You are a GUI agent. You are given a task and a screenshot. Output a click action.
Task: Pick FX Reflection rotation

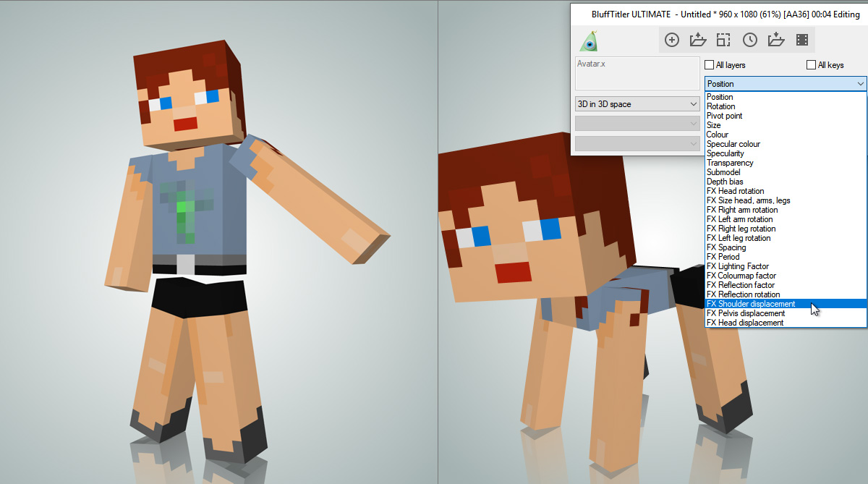click(786, 294)
